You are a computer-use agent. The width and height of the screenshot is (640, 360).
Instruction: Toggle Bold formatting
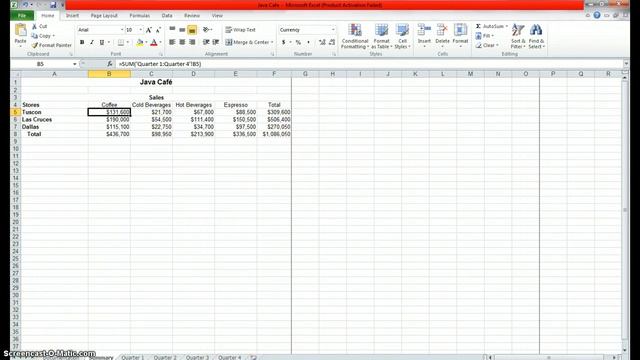tap(82, 42)
